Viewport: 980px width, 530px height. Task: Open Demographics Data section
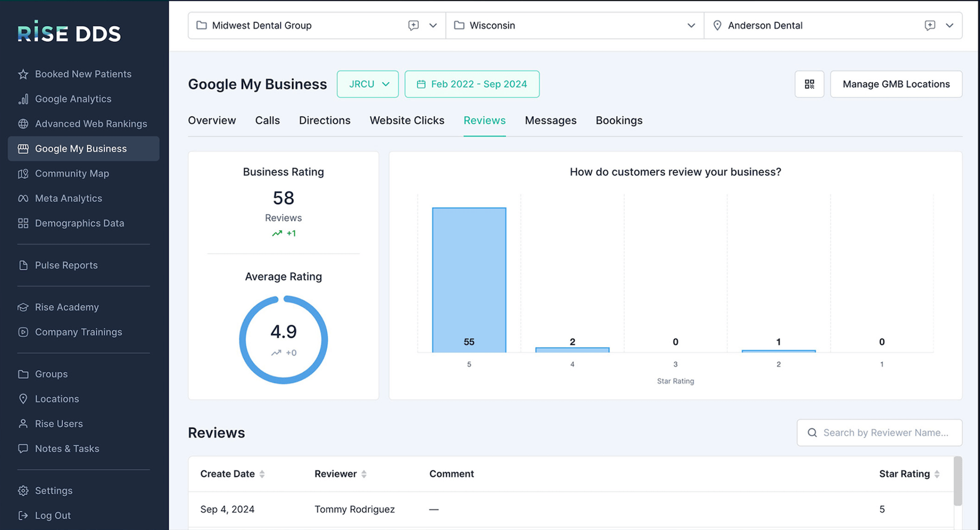[84, 223]
